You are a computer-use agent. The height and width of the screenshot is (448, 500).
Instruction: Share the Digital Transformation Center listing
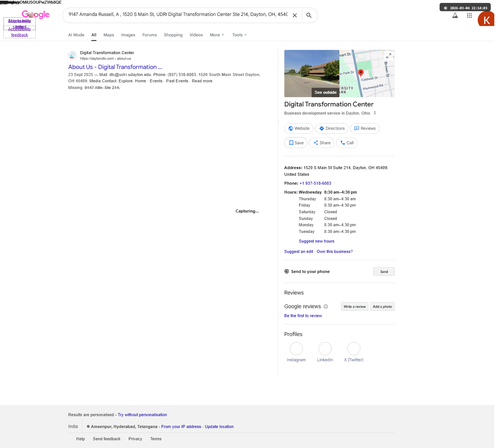click(x=322, y=143)
